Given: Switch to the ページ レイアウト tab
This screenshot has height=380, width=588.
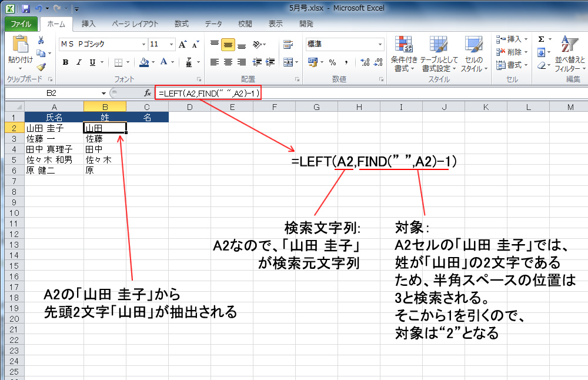Looking at the screenshot, I should pyautogui.click(x=135, y=24).
